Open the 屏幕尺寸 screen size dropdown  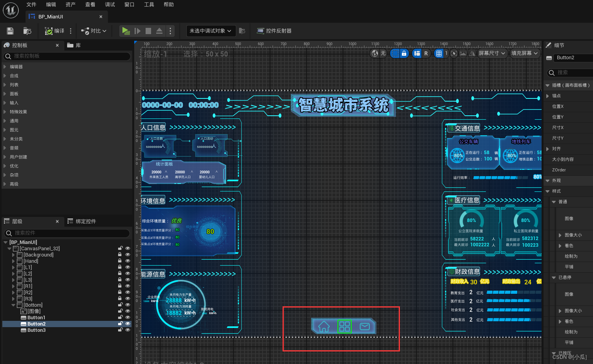(492, 53)
